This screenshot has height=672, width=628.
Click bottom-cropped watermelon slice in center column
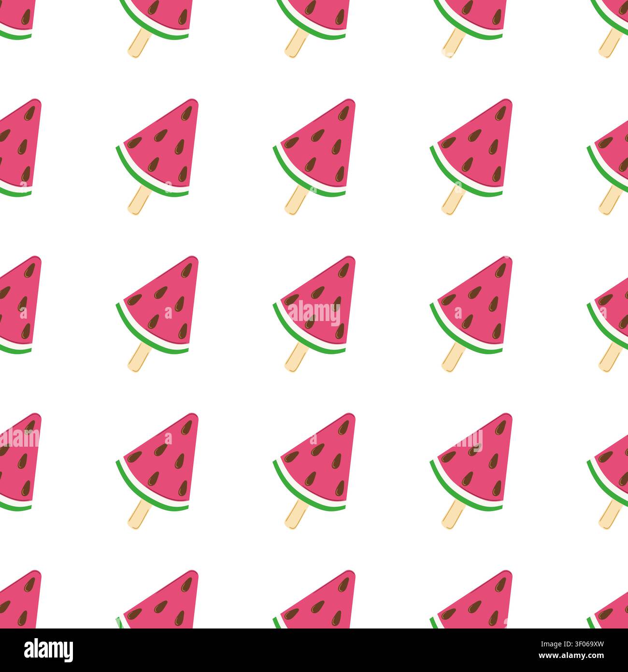[314, 599]
